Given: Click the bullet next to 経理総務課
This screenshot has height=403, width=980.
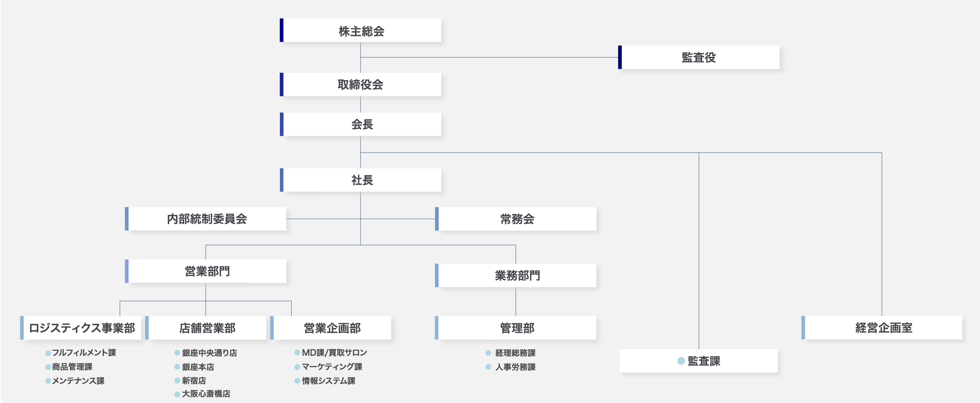Looking at the screenshot, I should tap(488, 353).
